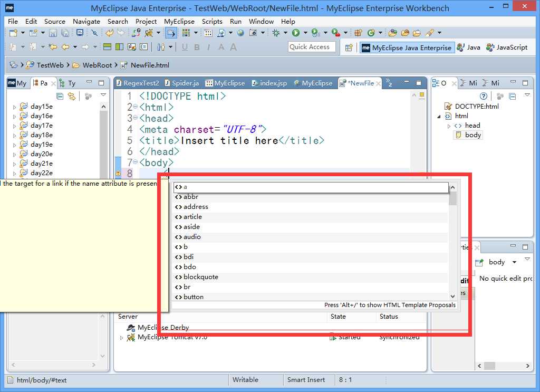Click the Back navigation arrow icon

65,47
